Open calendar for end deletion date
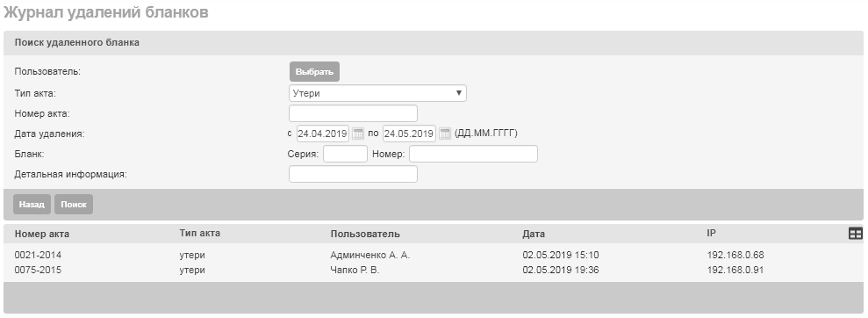This screenshot has height=318, width=868. click(x=445, y=134)
